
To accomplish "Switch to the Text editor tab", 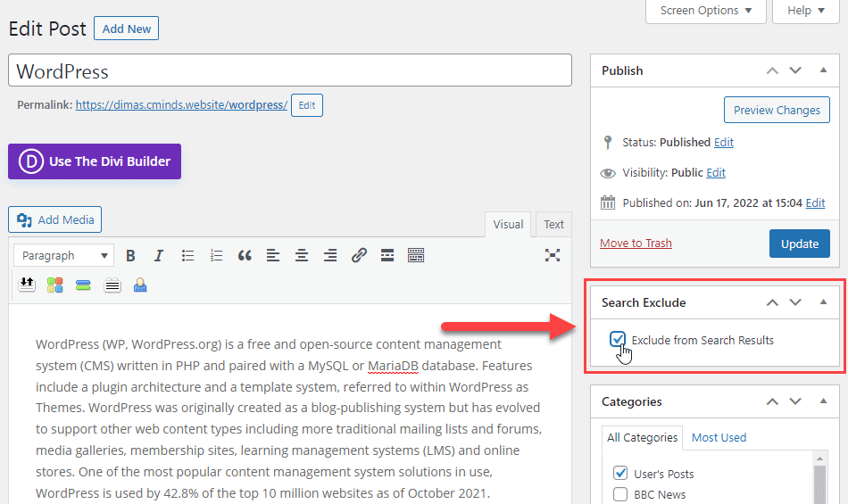I will (x=554, y=225).
